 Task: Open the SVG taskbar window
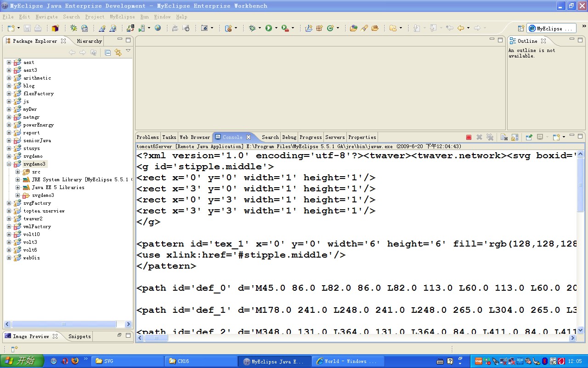point(127,361)
